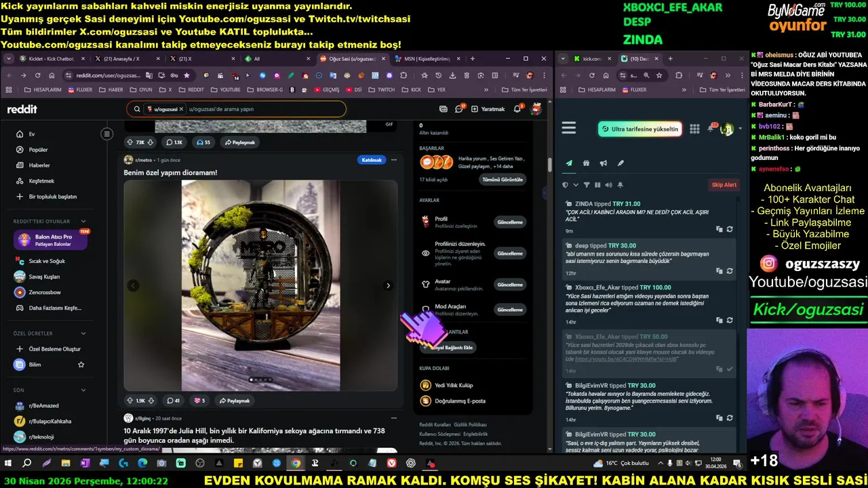
Task: Collapse the ÖZEL ÜCRETLER section
Action: coord(83,333)
